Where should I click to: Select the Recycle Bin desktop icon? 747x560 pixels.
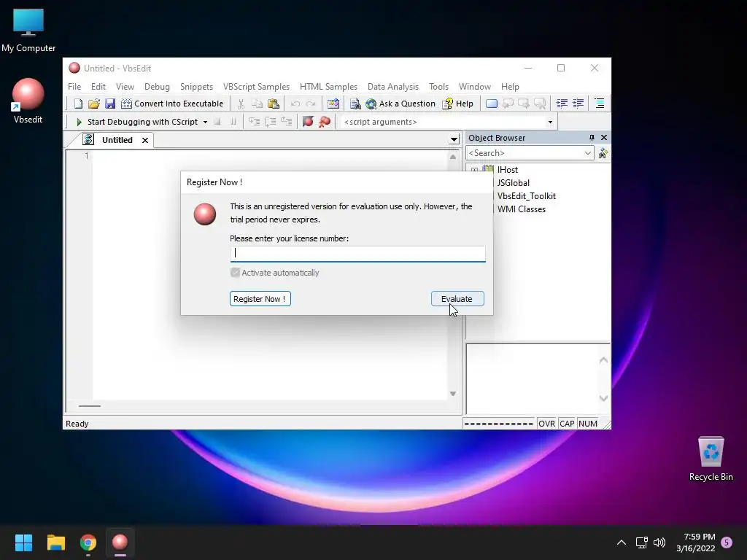tap(711, 459)
